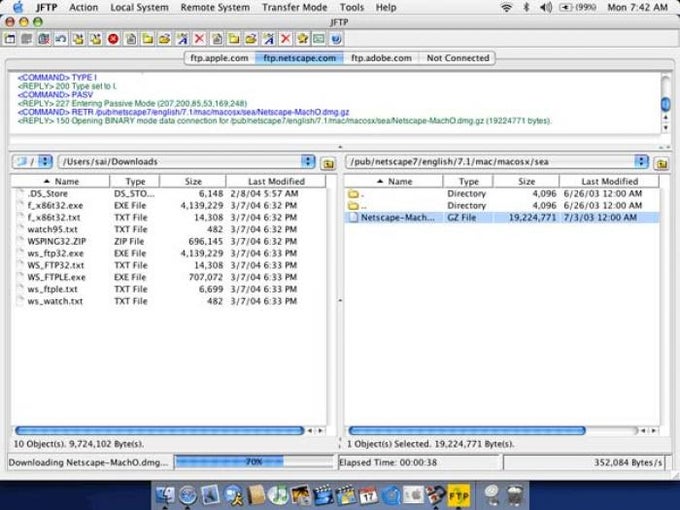
Task: Click the 70% download progress bar
Action: click(x=254, y=462)
